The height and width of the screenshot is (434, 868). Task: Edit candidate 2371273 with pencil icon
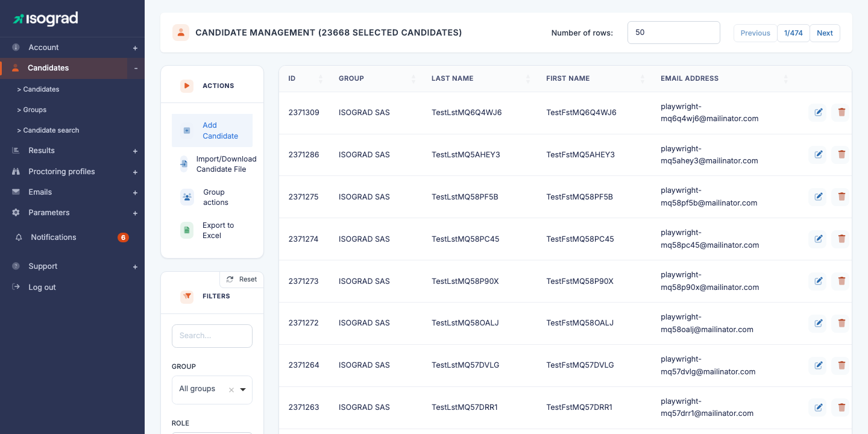pos(818,281)
